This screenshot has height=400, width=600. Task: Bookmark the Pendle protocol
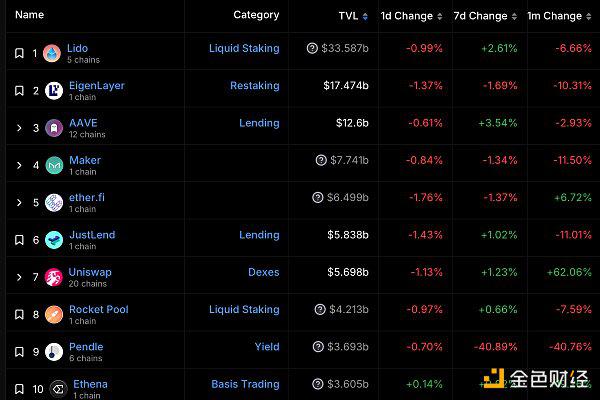(x=19, y=352)
